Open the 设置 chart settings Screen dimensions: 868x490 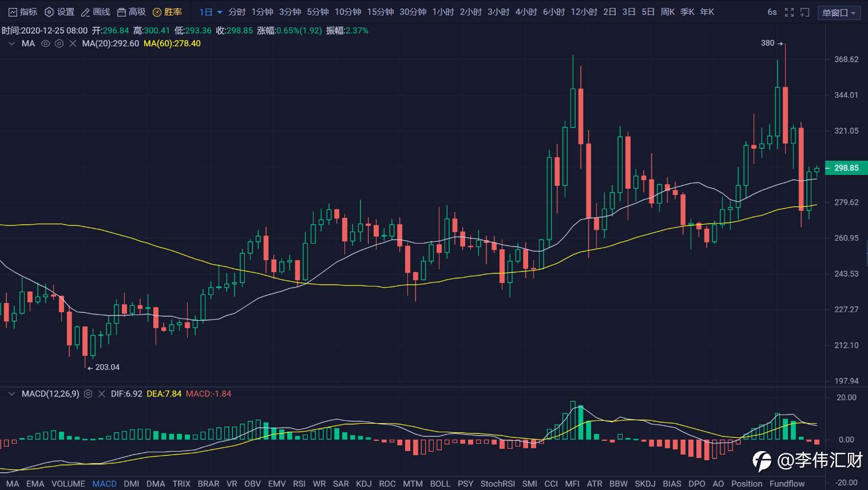point(60,12)
